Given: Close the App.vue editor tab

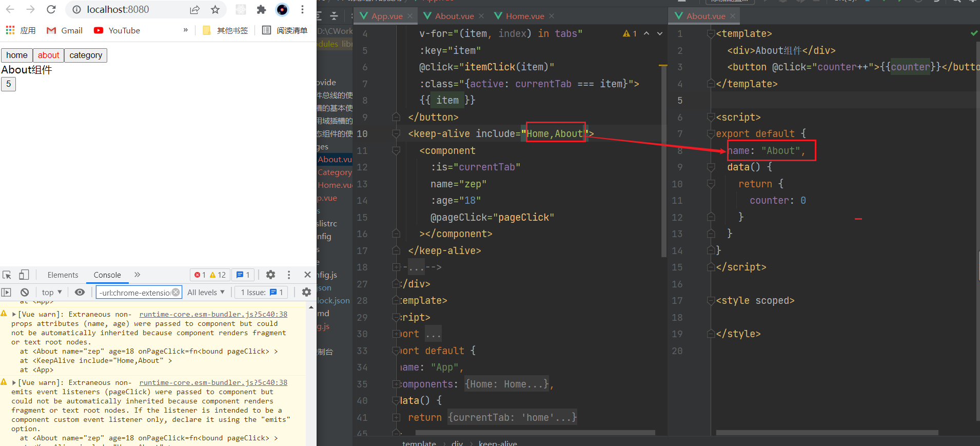Looking at the screenshot, I should click(410, 16).
